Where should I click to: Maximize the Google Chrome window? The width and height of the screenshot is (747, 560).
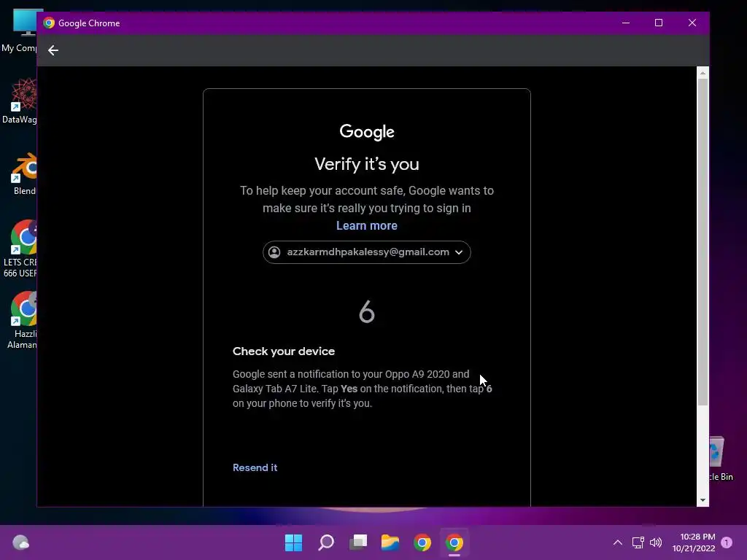(659, 23)
